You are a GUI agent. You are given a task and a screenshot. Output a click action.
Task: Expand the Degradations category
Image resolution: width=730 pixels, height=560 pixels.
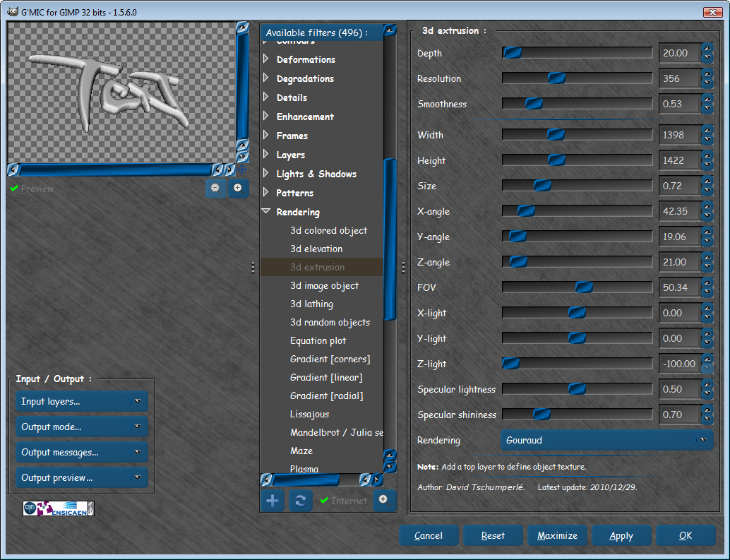click(x=266, y=78)
